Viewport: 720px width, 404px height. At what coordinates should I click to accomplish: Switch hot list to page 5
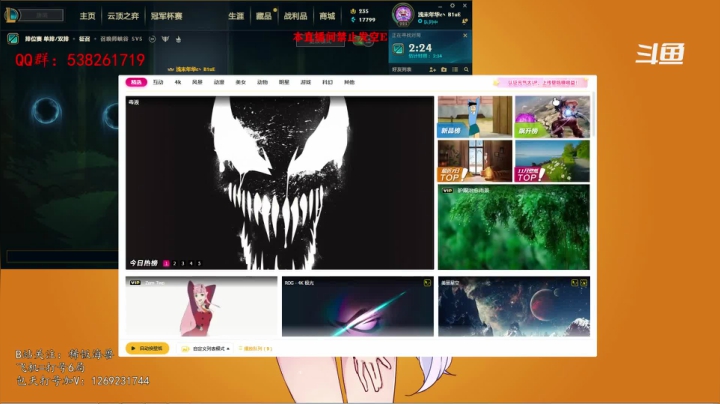coord(199,264)
